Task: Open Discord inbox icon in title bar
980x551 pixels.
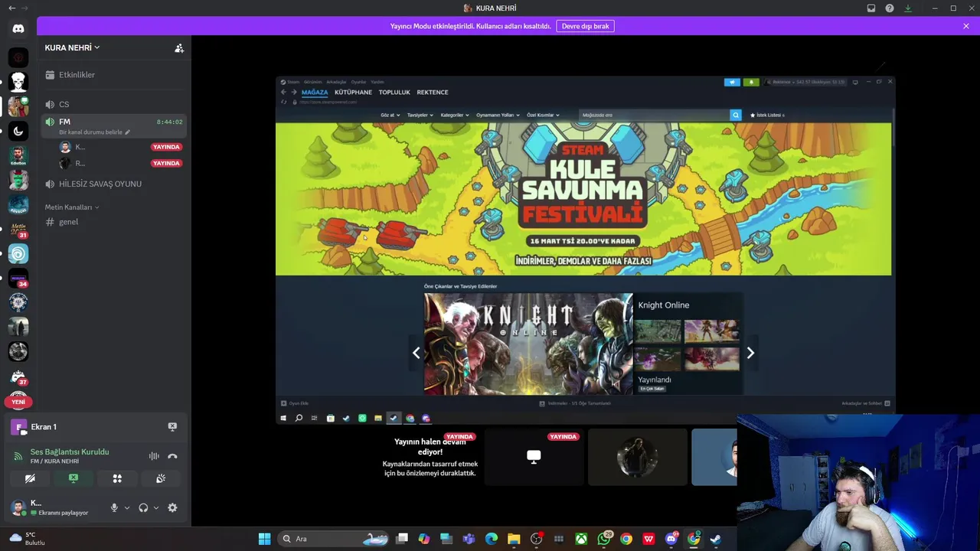Action: pyautogui.click(x=871, y=8)
